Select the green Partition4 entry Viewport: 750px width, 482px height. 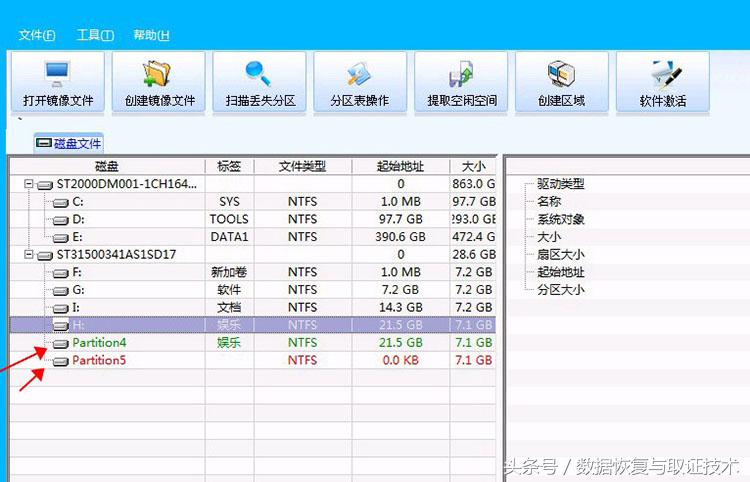click(x=253, y=343)
